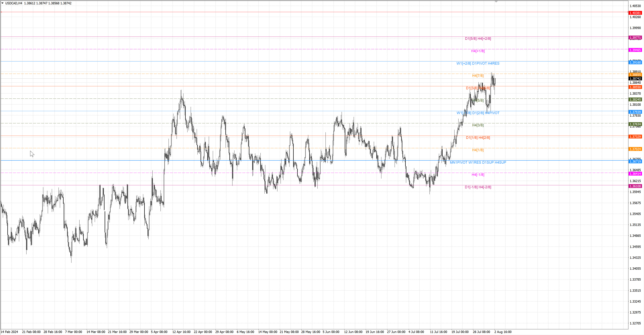Viewport: 644px width, 335px height.
Task: Click the orange 1.38855 price tag
Action: pyautogui.click(x=635, y=75)
